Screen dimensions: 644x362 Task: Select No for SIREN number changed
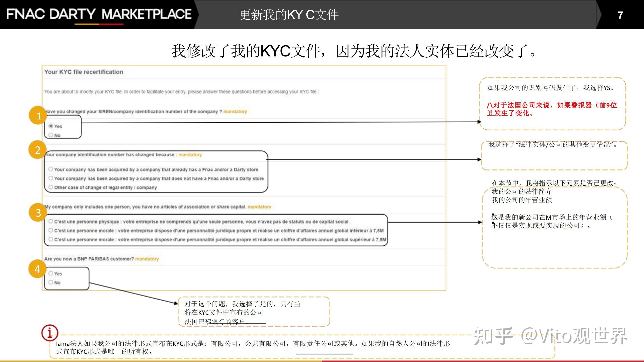[x=51, y=135]
